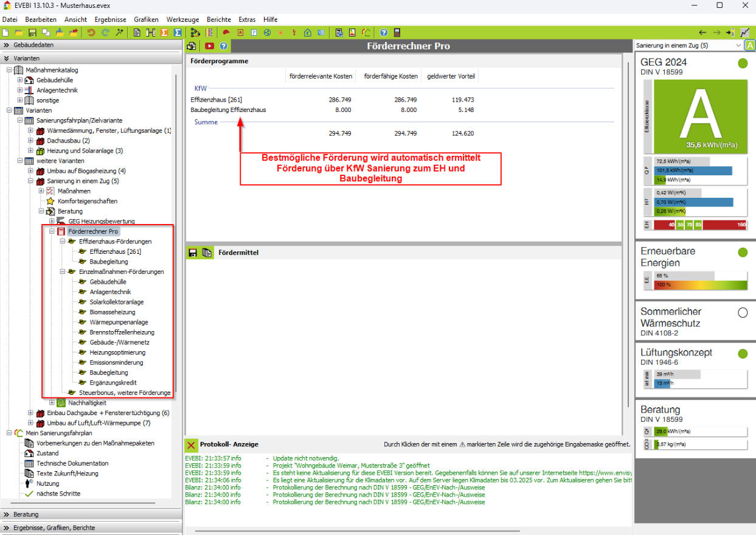Image resolution: width=756 pixels, height=535 pixels.
Task: Toggle the green GEG 2024 status indicator
Action: [x=742, y=63]
